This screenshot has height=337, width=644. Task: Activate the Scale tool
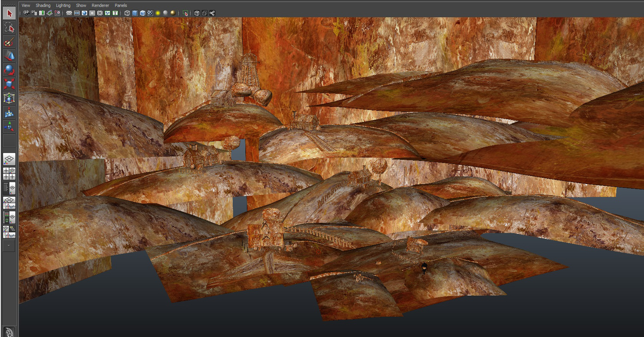(9, 84)
